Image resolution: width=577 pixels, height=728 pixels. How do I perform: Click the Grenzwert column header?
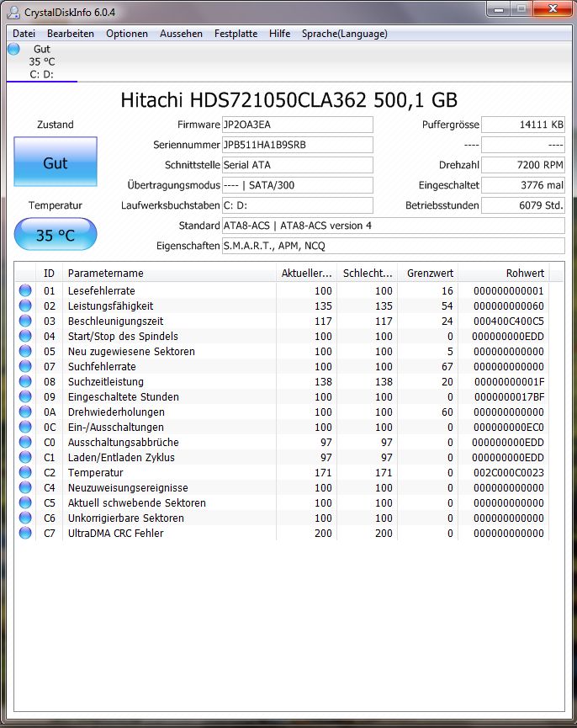[x=427, y=273]
